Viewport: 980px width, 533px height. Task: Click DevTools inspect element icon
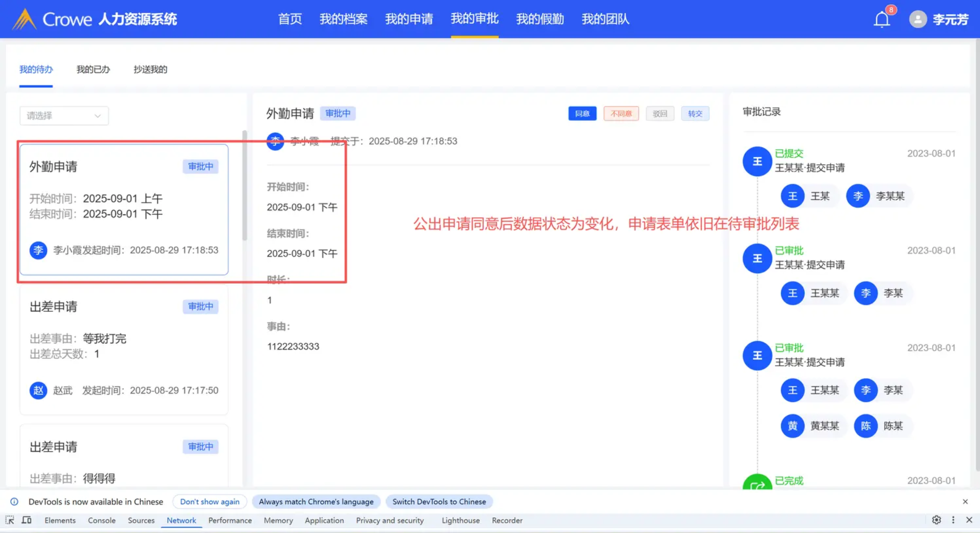pyautogui.click(x=10, y=520)
